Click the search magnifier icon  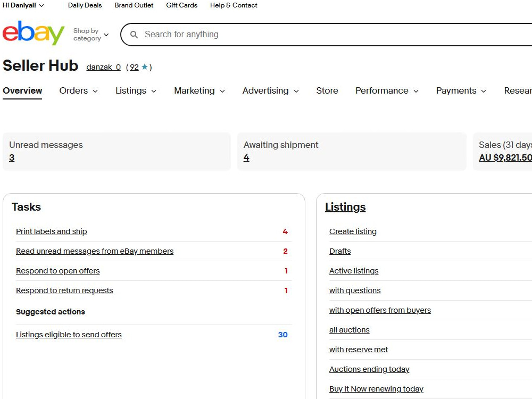(x=134, y=35)
